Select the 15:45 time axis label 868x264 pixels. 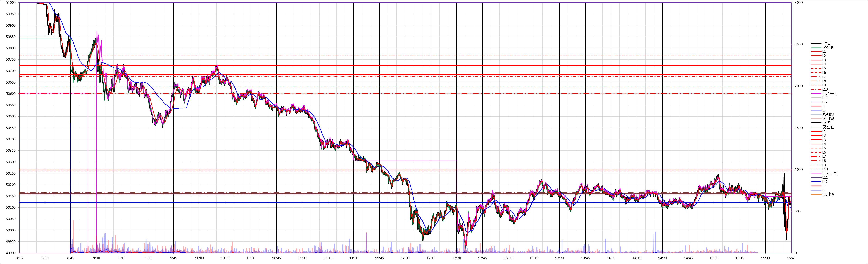coord(791,258)
